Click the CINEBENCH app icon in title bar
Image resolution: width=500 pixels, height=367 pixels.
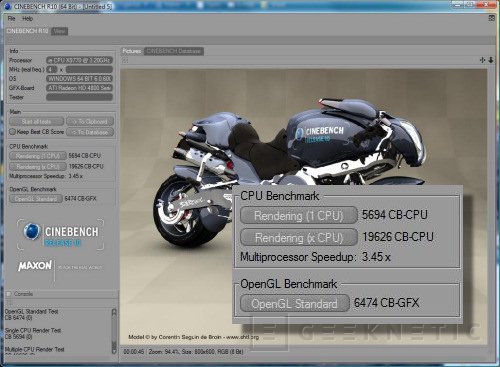[x=8, y=6]
